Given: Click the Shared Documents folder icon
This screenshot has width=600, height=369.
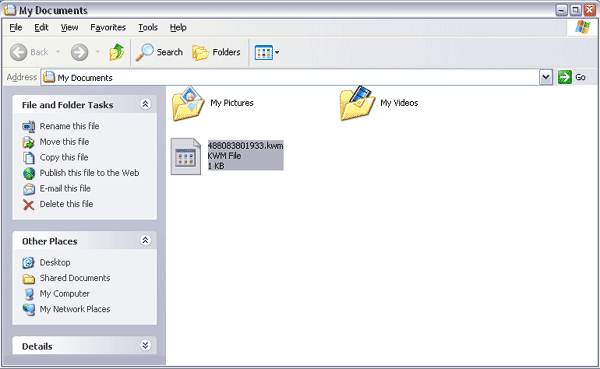Looking at the screenshot, I should [x=29, y=278].
